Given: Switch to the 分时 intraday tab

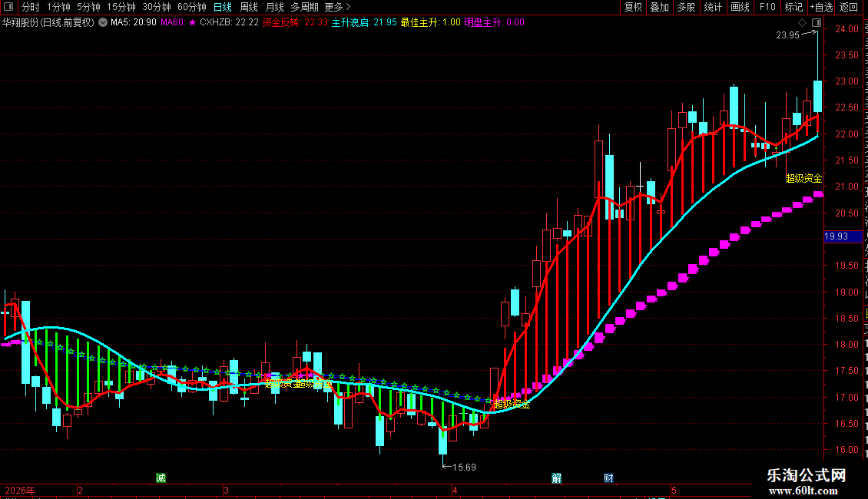Looking at the screenshot, I should [31, 7].
